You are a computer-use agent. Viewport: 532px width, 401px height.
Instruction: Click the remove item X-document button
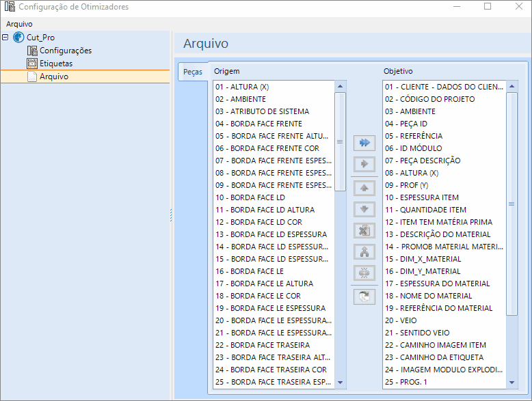click(364, 230)
